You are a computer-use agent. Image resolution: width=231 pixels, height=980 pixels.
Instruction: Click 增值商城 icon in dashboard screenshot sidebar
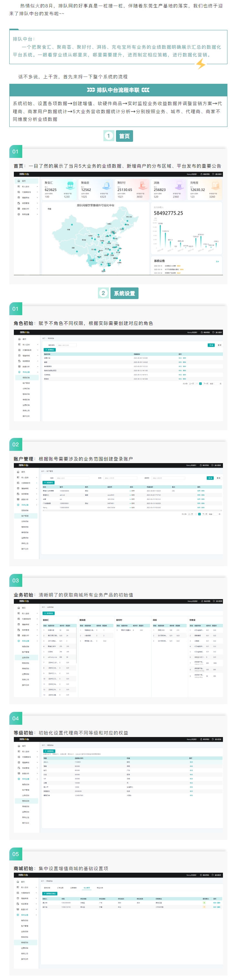(18, 198)
